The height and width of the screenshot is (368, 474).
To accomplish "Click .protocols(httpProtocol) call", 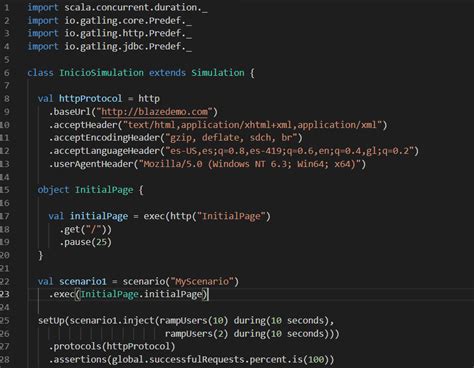I will (x=112, y=347).
